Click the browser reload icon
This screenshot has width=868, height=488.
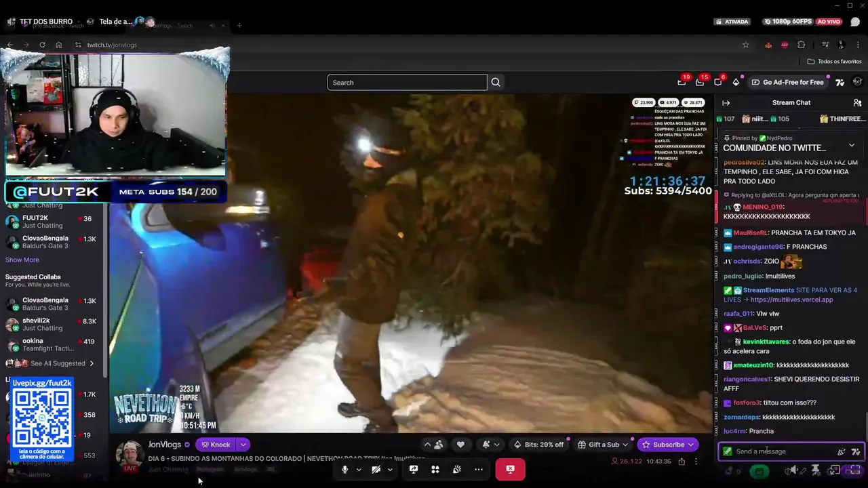tap(42, 45)
